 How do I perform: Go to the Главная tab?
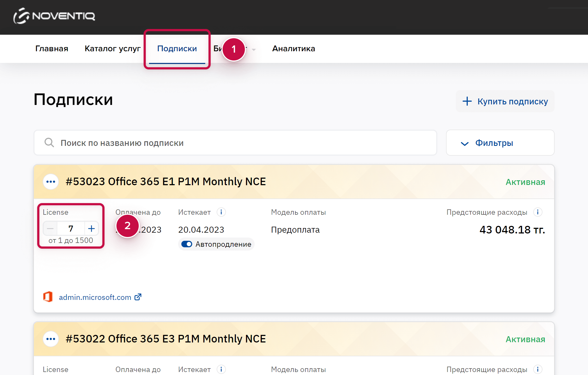52,49
